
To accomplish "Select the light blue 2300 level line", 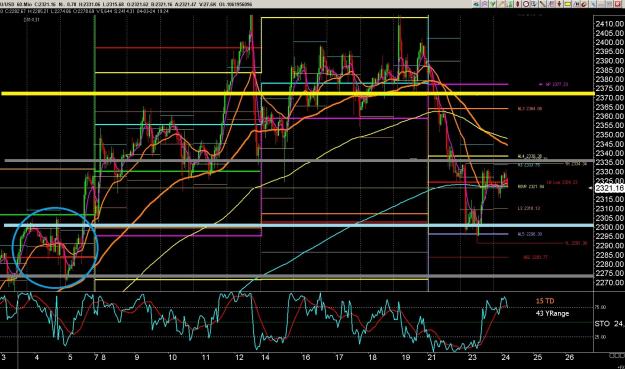I will 299,225.
